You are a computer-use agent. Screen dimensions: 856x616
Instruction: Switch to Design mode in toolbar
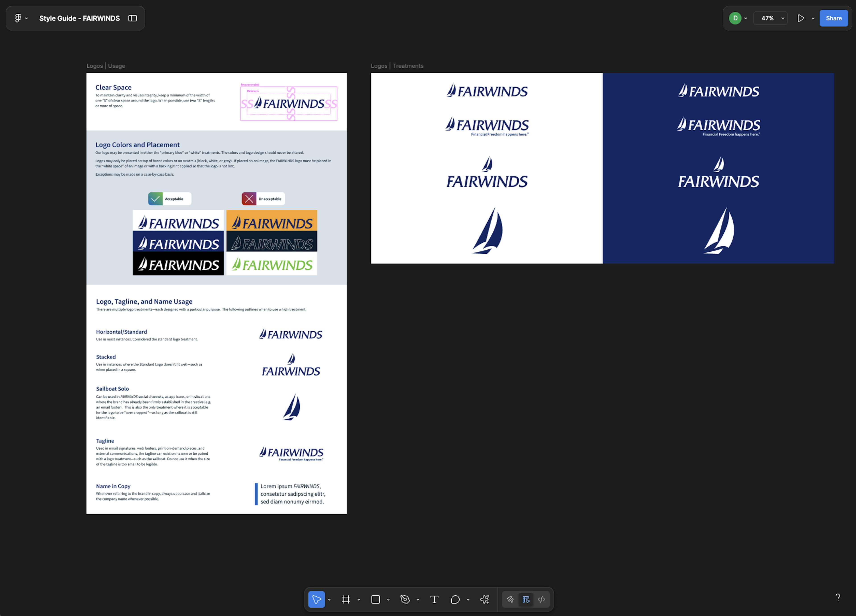point(526,599)
